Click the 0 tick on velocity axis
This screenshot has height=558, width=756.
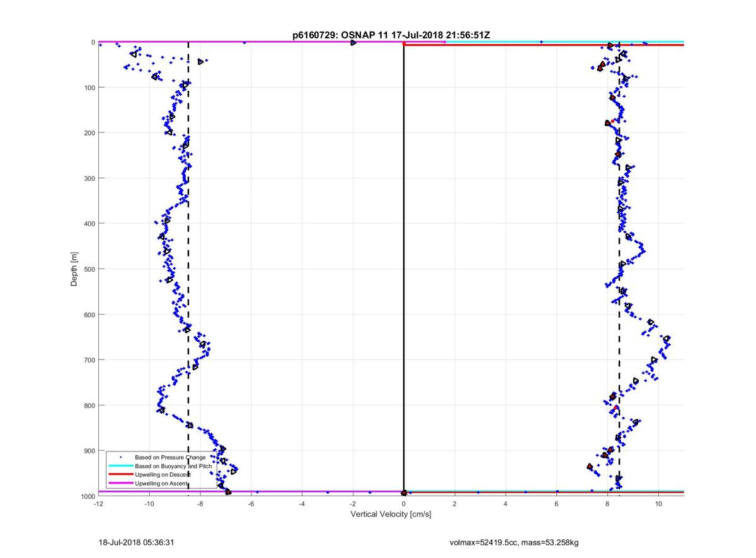404,504
